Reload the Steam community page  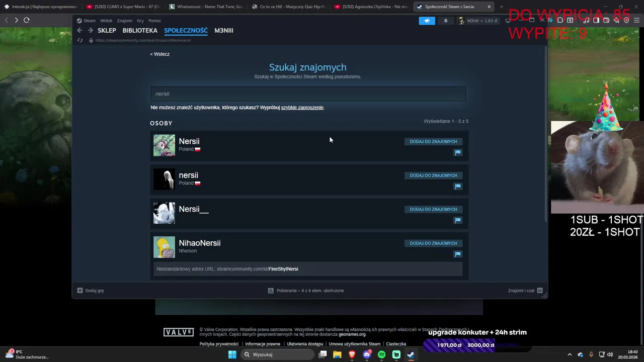pos(80,40)
